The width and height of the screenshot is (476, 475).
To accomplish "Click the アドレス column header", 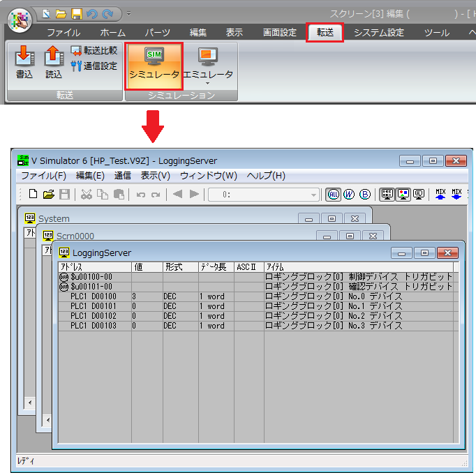I will click(94, 267).
